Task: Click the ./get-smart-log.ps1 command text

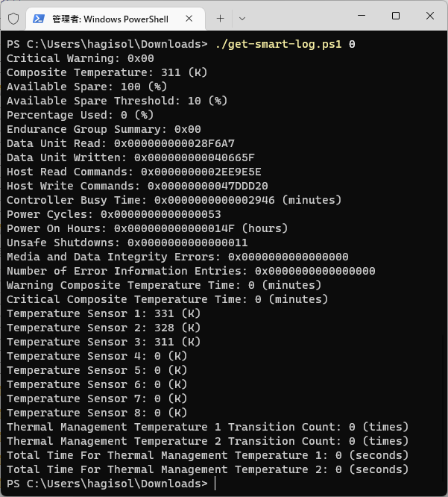Action: pyautogui.click(x=278, y=44)
